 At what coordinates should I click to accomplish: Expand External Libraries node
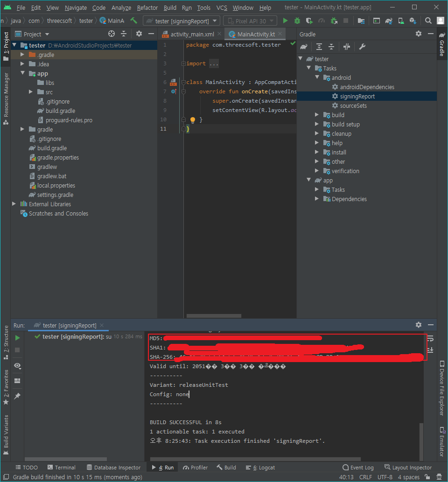click(14, 204)
